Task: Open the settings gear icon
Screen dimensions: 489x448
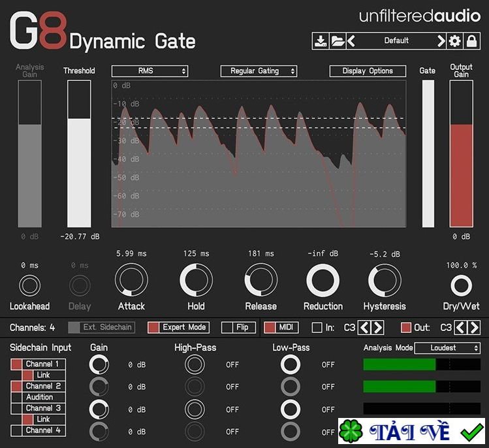Action: [455, 41]
